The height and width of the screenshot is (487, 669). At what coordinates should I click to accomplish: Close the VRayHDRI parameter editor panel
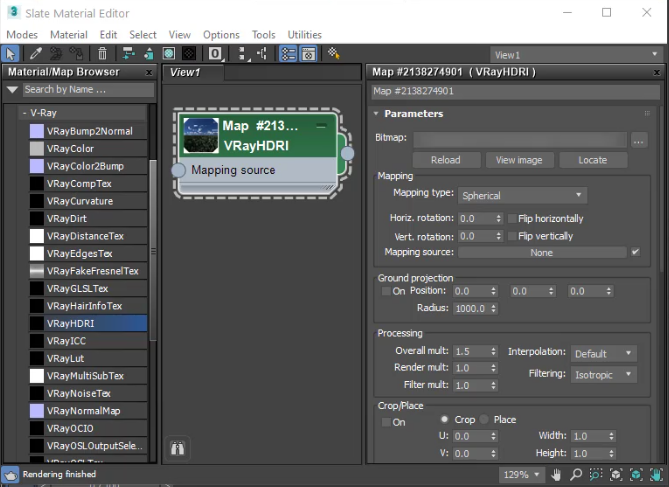(x=657, y=73)
